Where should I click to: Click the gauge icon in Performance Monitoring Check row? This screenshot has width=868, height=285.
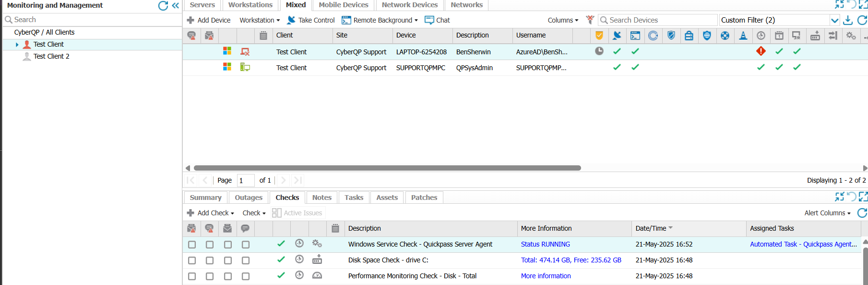[x=317, y=276]
